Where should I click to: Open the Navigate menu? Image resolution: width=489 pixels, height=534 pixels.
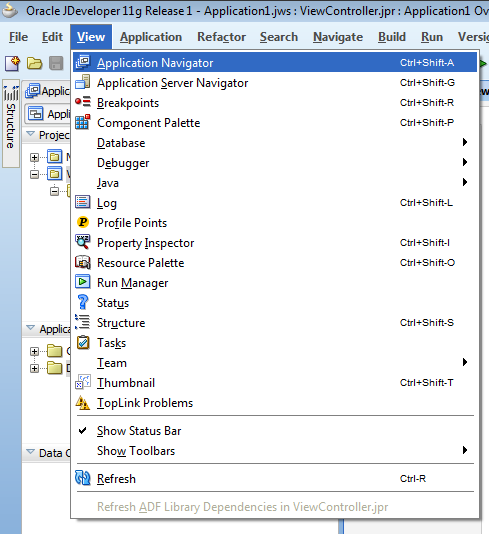pos(338,37)
